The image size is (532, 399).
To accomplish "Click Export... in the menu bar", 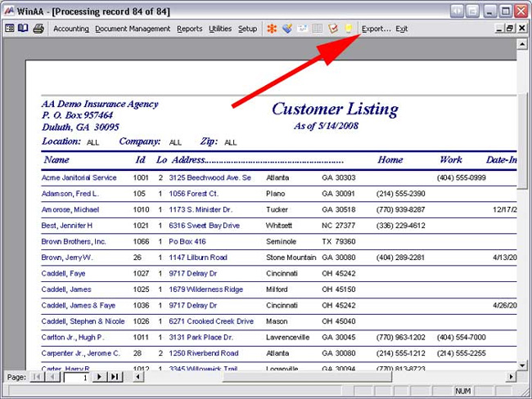I will pyautogui.click(x=376, y=29).
